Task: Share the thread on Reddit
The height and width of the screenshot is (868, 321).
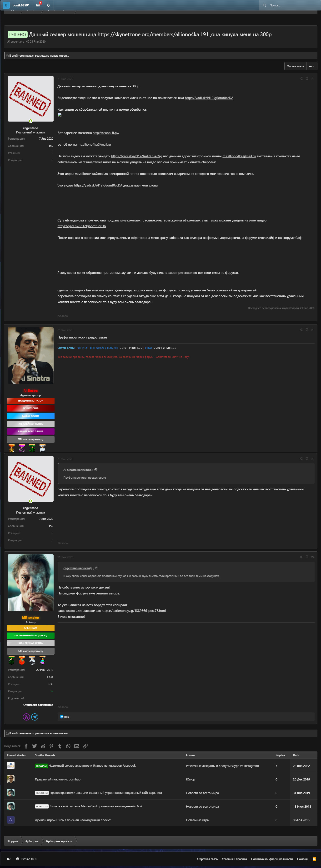Action: 43,746
